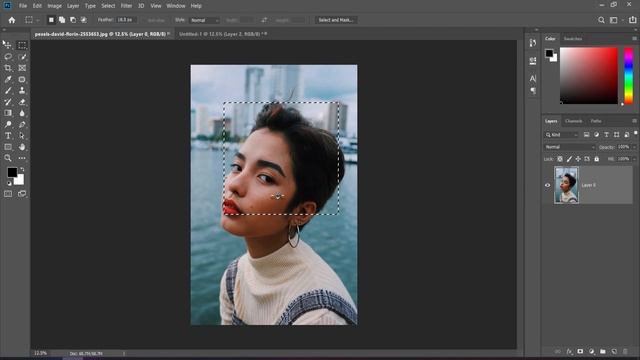
Task: Select the Zoom tool
Action: pos(8,158)
